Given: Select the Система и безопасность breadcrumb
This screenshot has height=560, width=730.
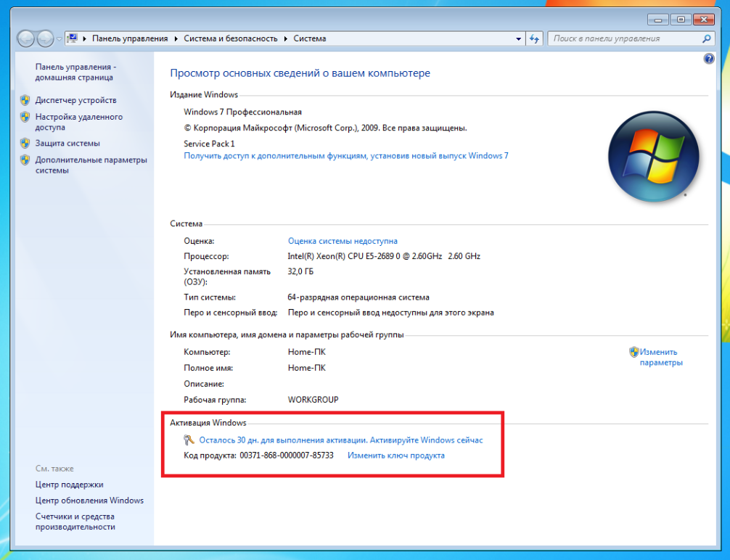Looking at the screenshot, I should coord(230,38).
